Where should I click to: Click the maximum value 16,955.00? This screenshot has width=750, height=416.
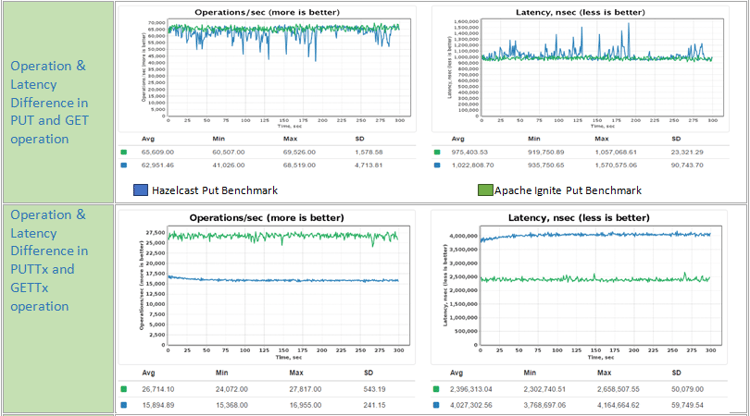305,405
